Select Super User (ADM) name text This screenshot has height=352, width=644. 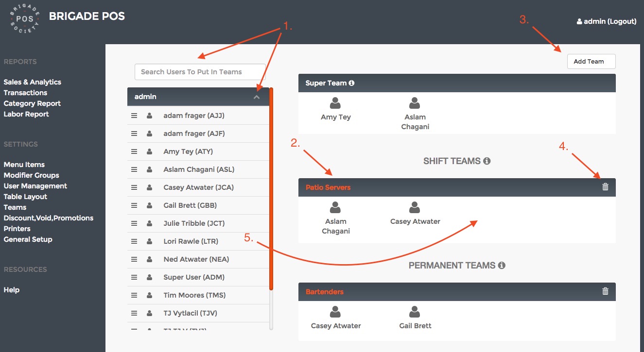(x=194, y=277)
